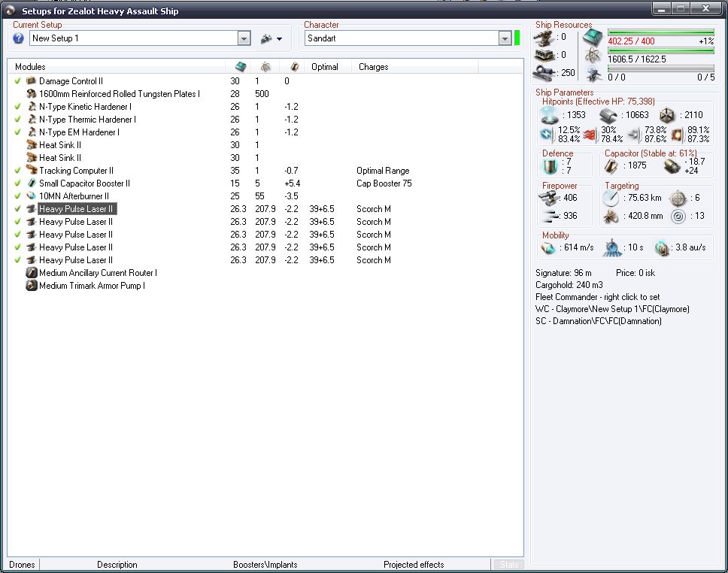
Task: Click the WC - Claymore fleet booster line
Action: click(612, 309)
